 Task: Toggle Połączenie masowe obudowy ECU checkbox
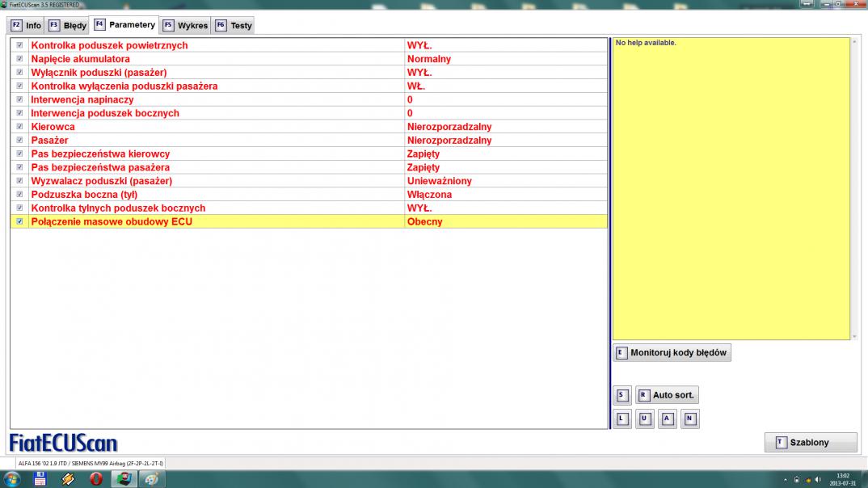(x=19, y=221)
